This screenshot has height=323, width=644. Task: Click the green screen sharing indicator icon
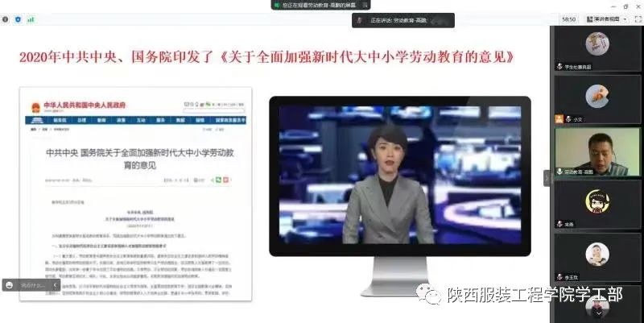pyautogui.click(x=275, y=6)
